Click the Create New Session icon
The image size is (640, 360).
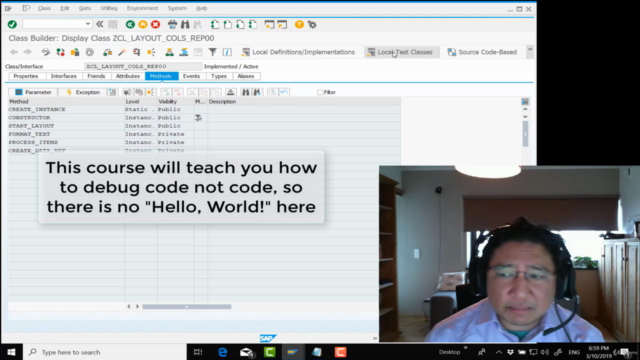click(269, 24)
